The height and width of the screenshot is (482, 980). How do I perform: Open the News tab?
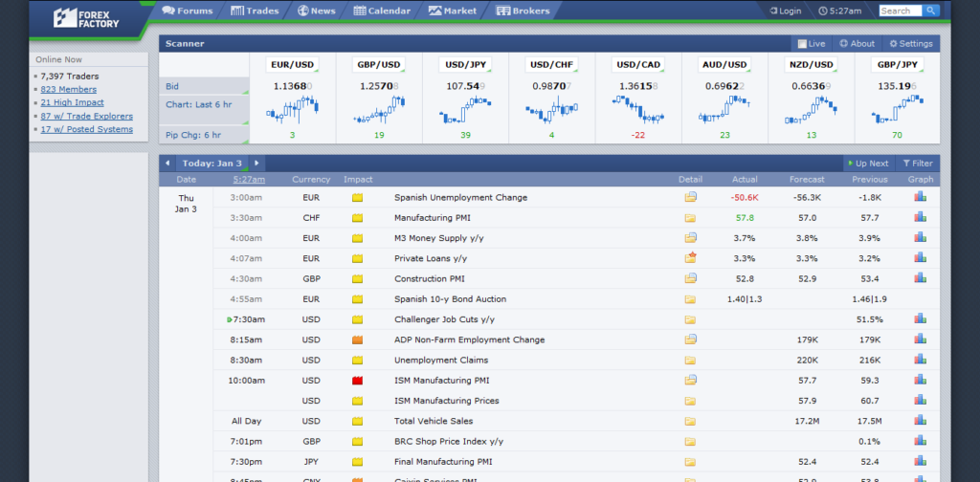click(x=316, y=11)
